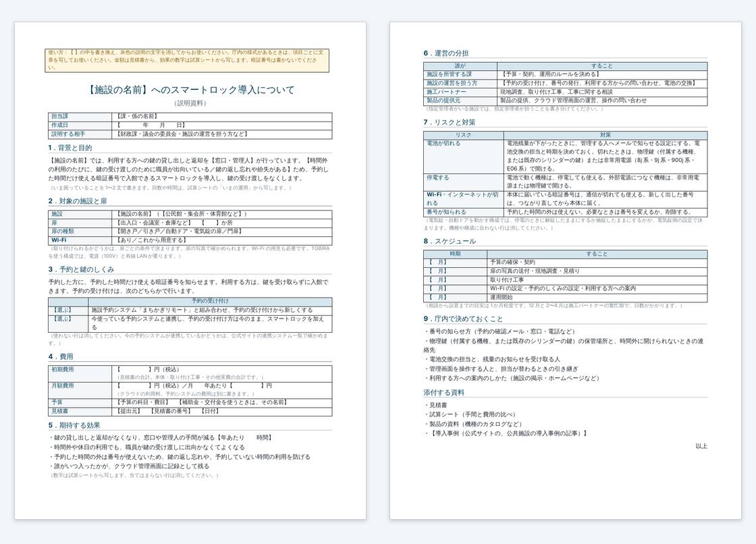Click the heading 「8．スケジュール」
Viewport: 756px width, 544px height.
click(x=450, y=241)
